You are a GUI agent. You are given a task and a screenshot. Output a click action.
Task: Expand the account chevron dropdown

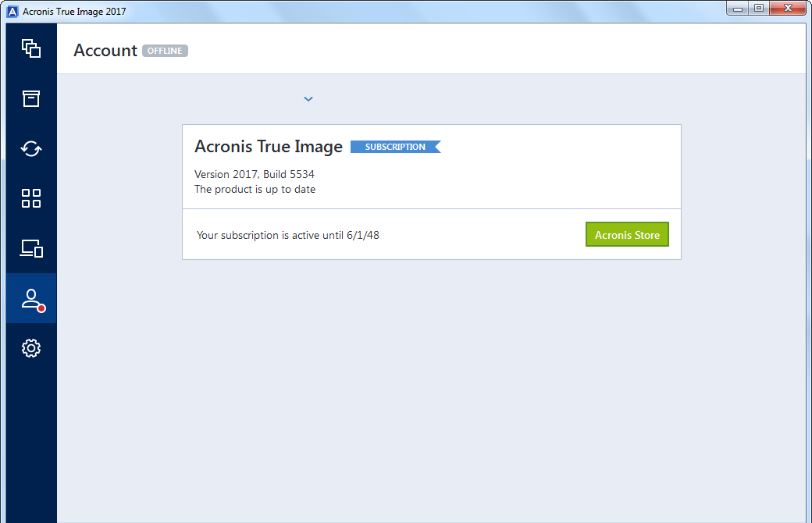[308, 99]
